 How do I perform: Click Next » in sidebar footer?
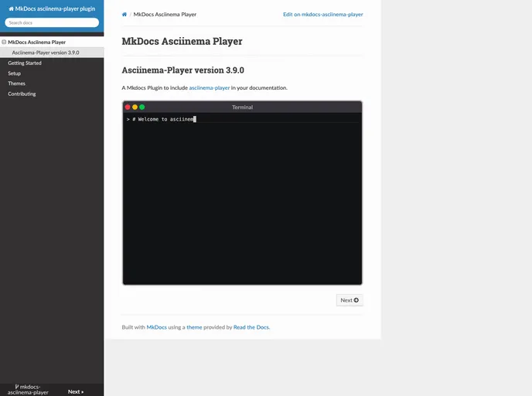[x=76, y=391]
